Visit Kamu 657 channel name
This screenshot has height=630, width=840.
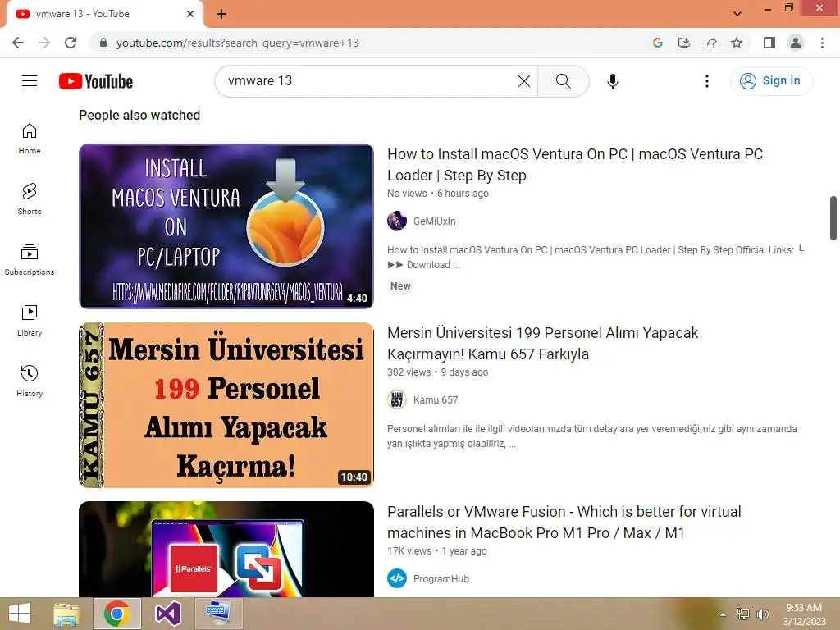[436, 400]
